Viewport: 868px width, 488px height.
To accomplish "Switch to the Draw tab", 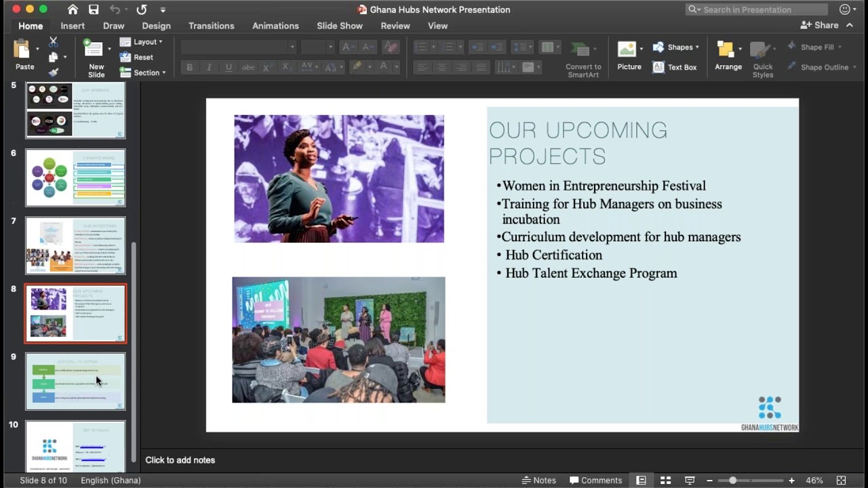I will tap(113, 26).
